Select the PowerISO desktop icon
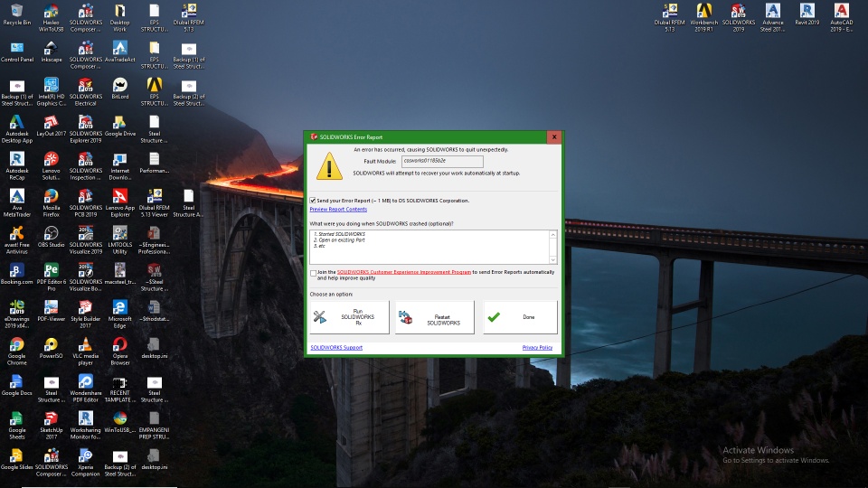 [51, 349]
